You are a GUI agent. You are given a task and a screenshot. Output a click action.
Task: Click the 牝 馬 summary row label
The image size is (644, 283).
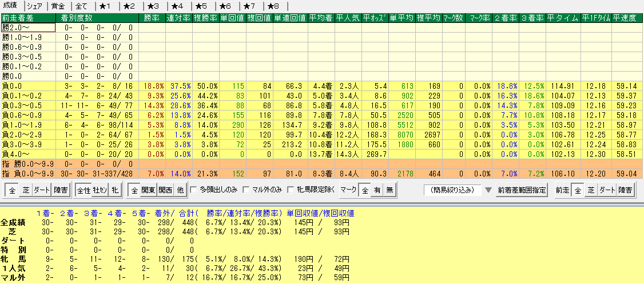(14, 259)
